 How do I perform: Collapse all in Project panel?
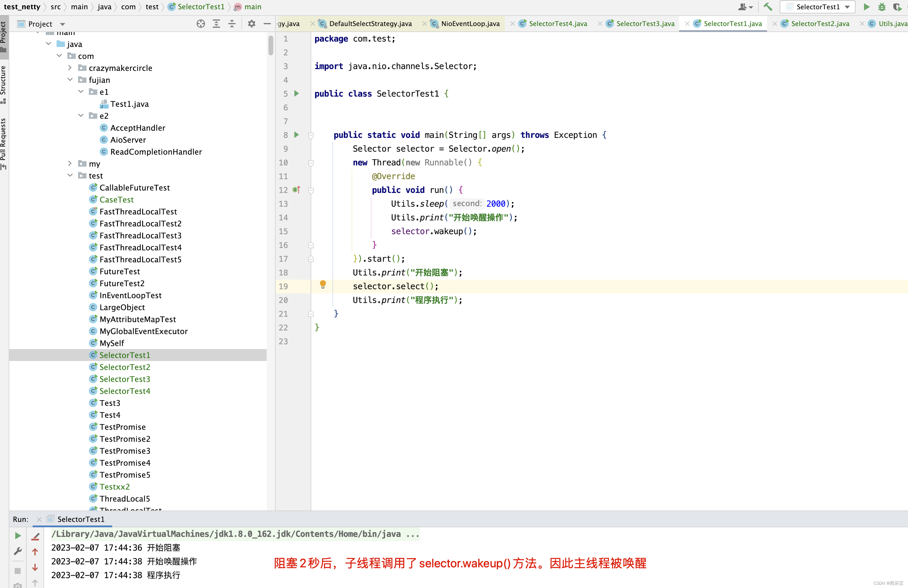[232, 24]
